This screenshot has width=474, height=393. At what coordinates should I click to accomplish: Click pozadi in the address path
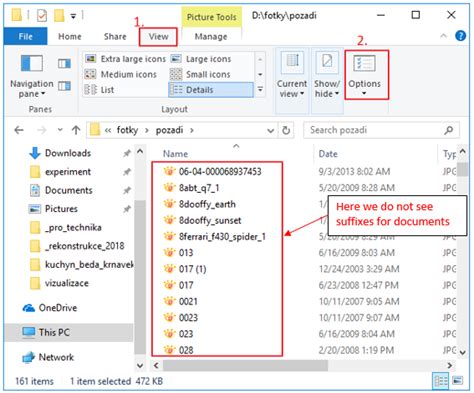coord(169,130)
